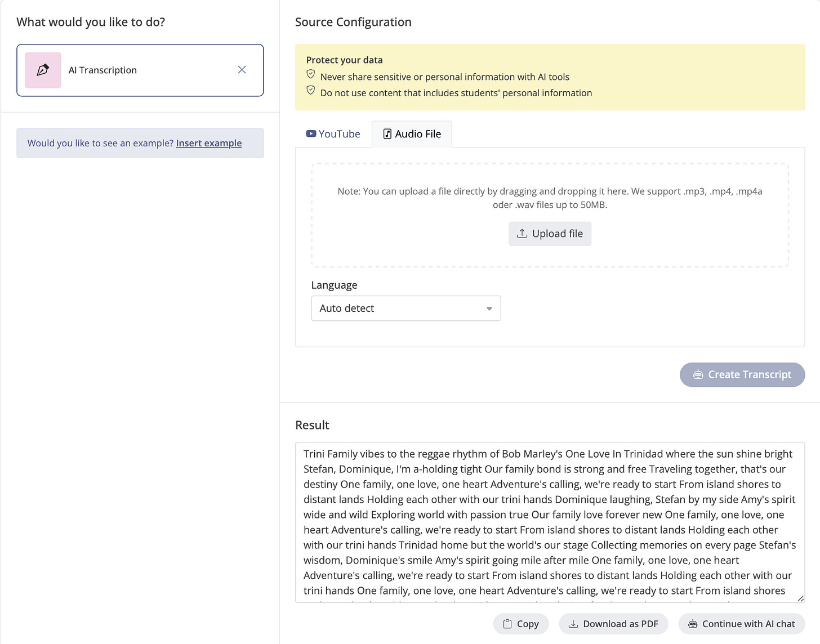Image resolution: width=820 pixels, height=644 pixels.
Task: Click the upload arrow icon
Action: coord(522,234)
